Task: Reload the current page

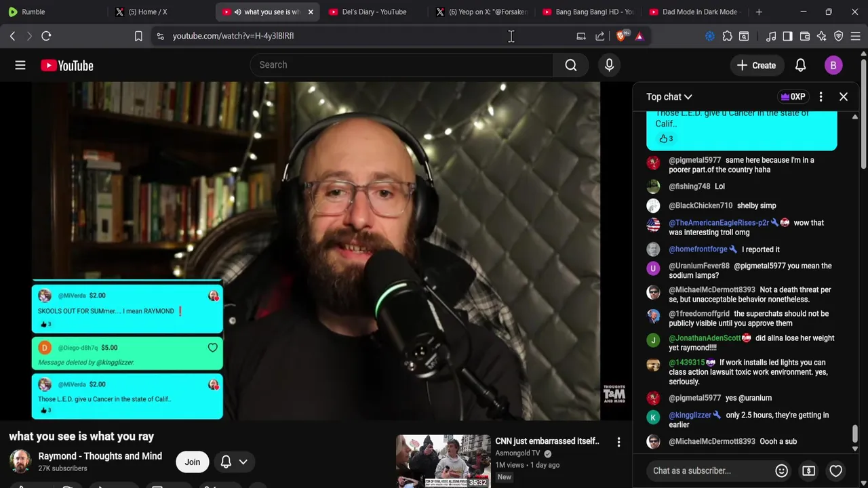Action: tap(46, 36)
